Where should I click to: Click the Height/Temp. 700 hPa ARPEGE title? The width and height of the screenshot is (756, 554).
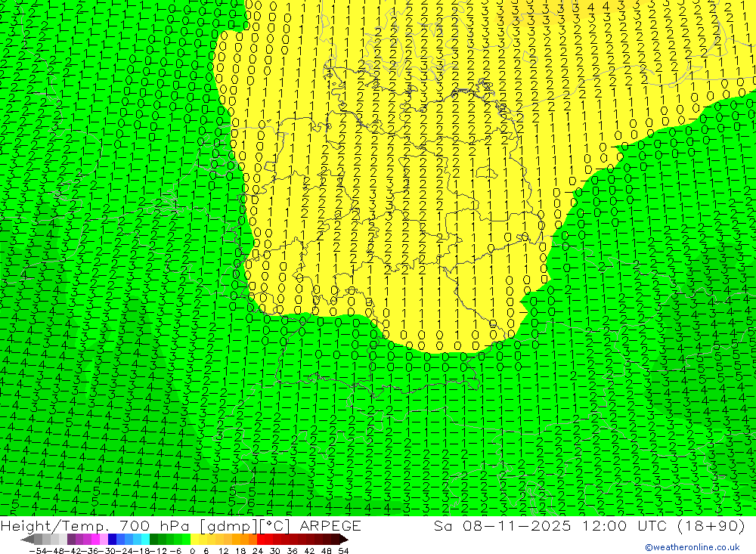click(x=181, y=525)
